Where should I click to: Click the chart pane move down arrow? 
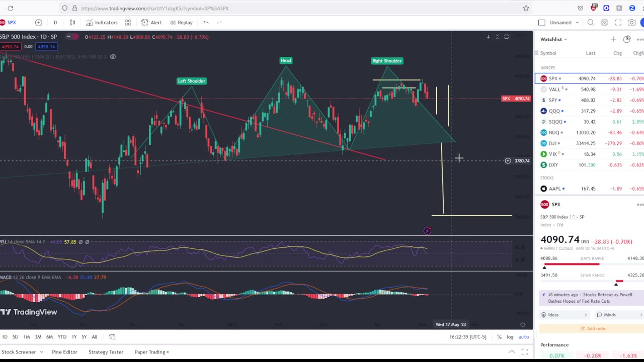coord(488,37)
